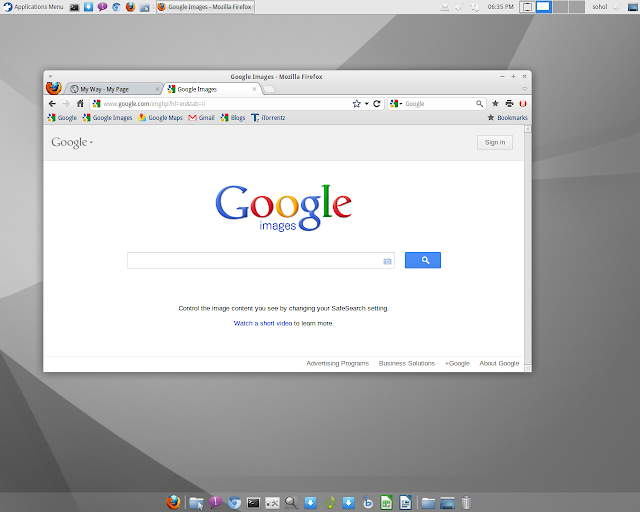Click the blue Google search button
The image size is (640, 512).
[423, 260]
